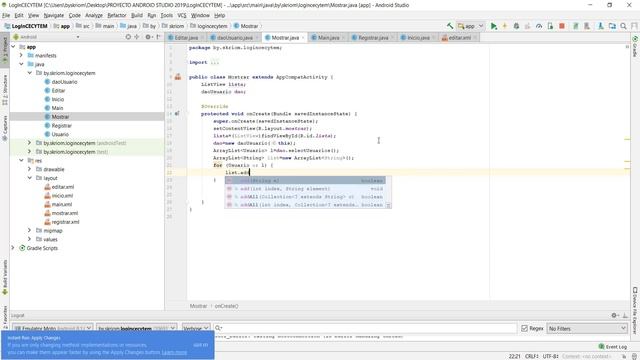The image size is (640, 360).
Task: Collapse the layout folder
Action: pos(29,178)
